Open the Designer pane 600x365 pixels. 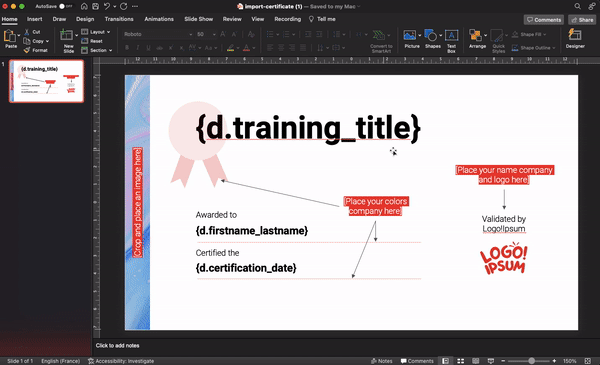[575, 35]
